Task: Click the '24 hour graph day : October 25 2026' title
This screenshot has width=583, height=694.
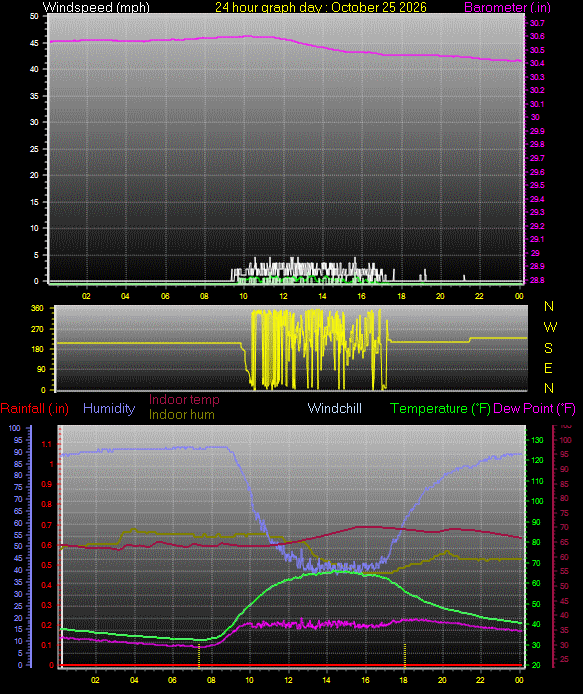Action: click(x=321, y=7)
